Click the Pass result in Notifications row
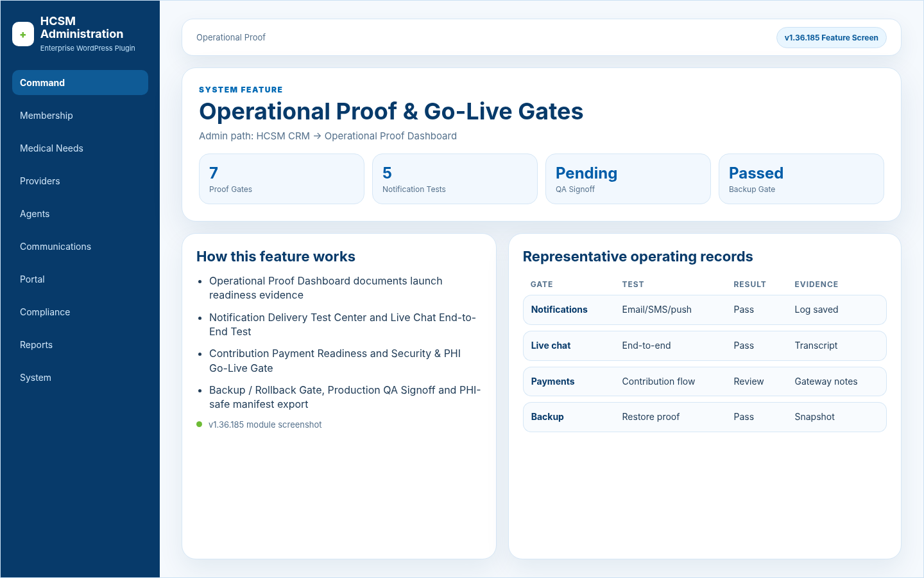The image size is (924, 578). tap(744, 310)
